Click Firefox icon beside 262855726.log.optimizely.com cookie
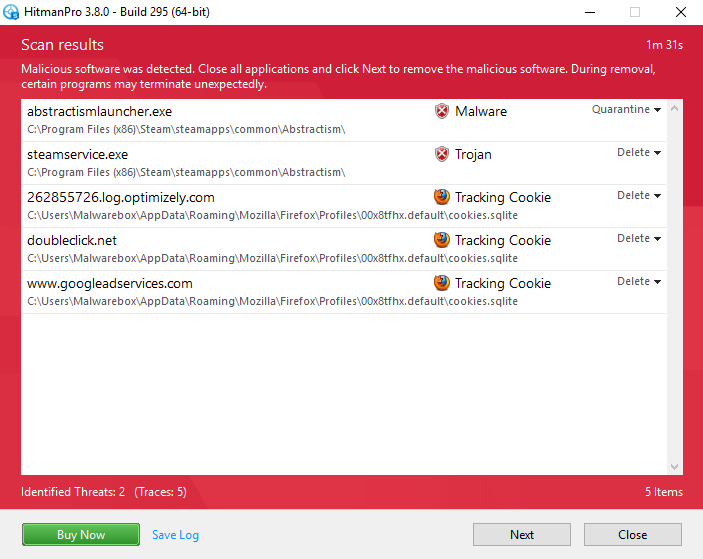 tap(442, 197)
